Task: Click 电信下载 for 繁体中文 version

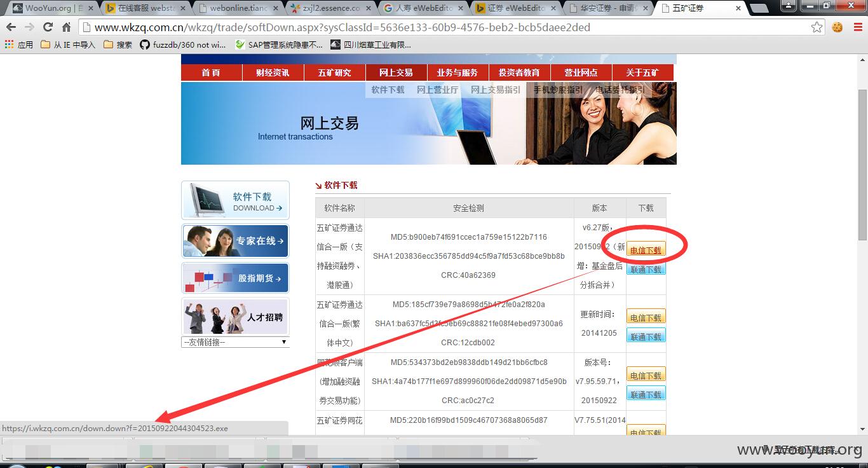Action: (x=646, y=317)
